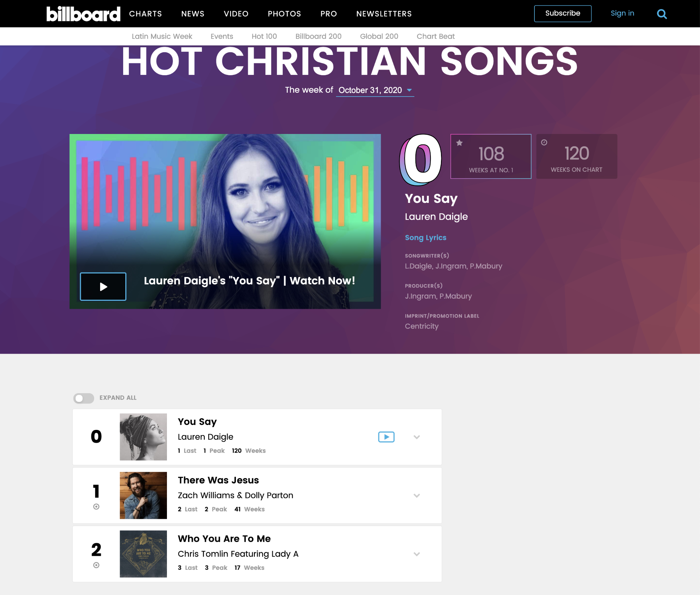Toggle the Expand All switch
Viewport: 700px width, 595px height.
83,397
